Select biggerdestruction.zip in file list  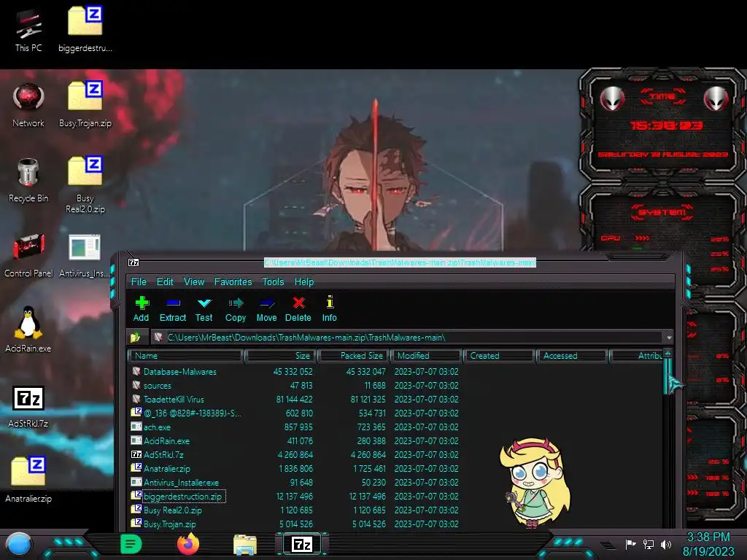click(x=395, y=496)
